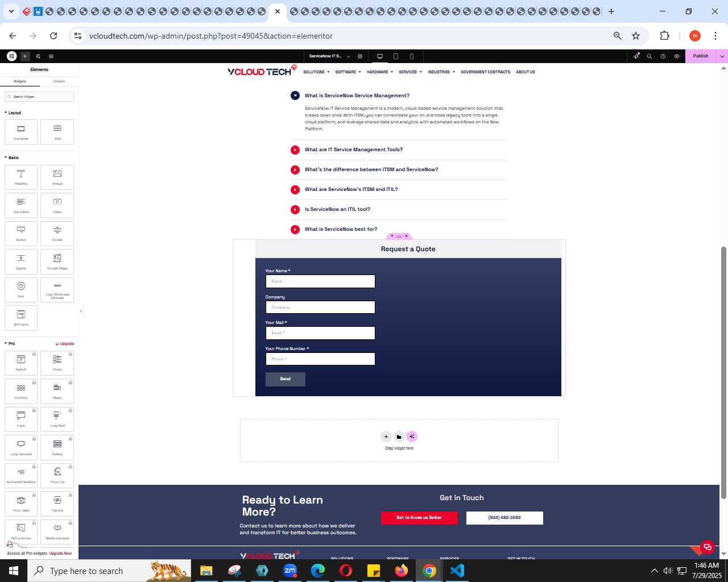Collapse the Elements panel with side arrow
Screen dimensions: 728x582
pyautogui.click(x=81, y=311)
